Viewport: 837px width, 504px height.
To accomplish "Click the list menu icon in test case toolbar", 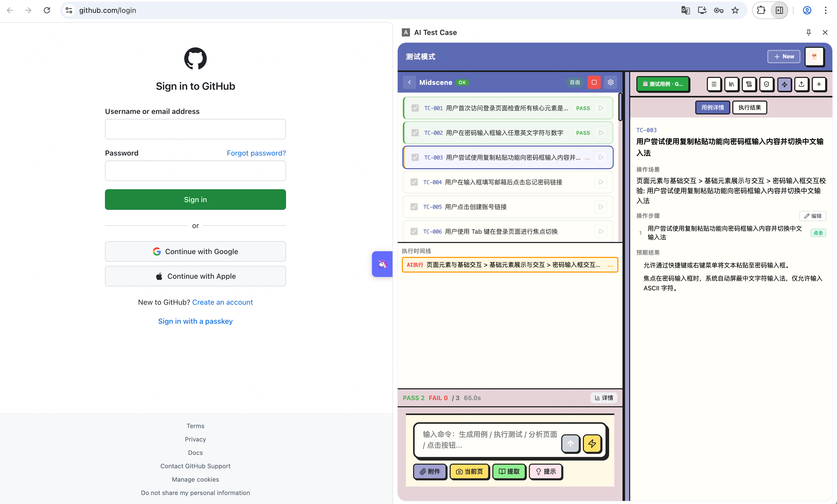I will pos(714,84).
